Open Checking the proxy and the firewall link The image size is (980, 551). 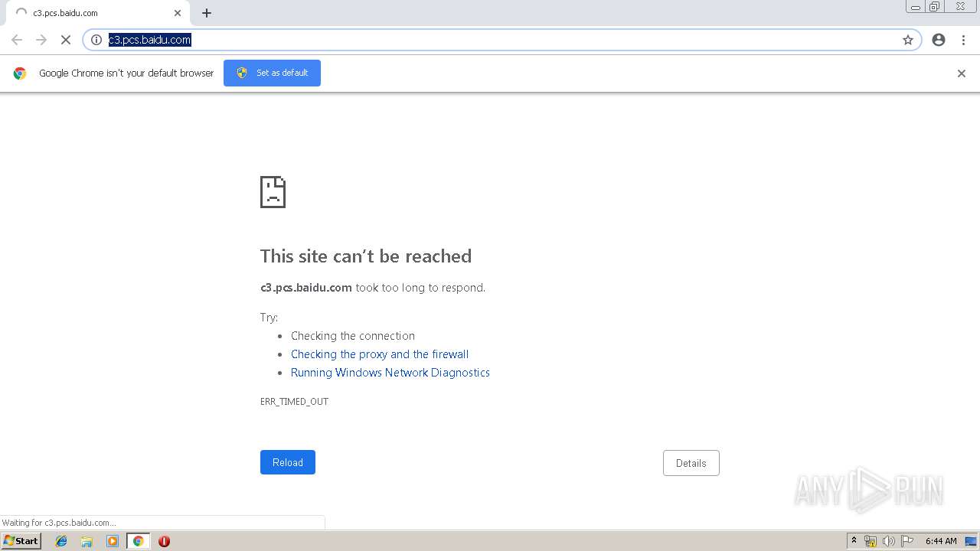380,354
